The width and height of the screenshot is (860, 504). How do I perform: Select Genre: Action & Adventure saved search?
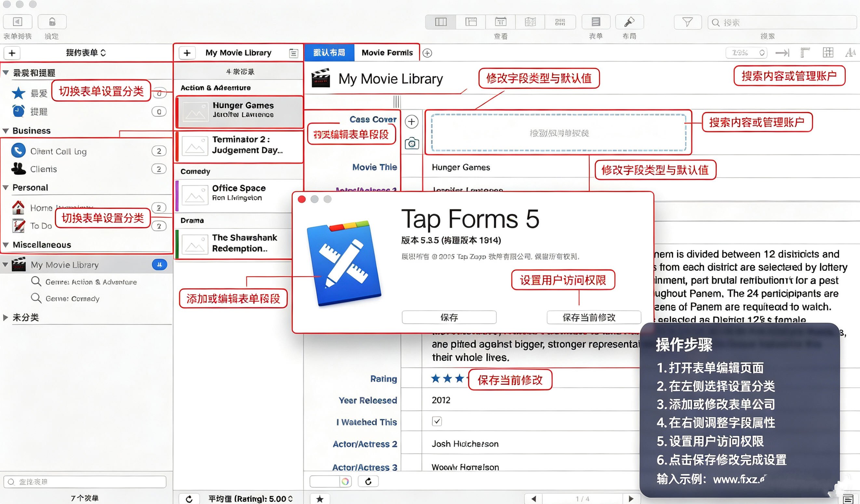point(84,282)
